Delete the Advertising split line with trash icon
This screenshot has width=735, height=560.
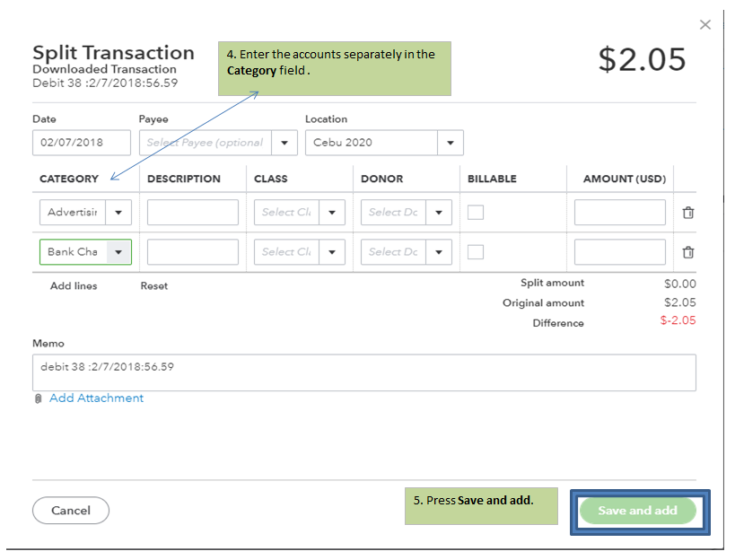[688, 213]
